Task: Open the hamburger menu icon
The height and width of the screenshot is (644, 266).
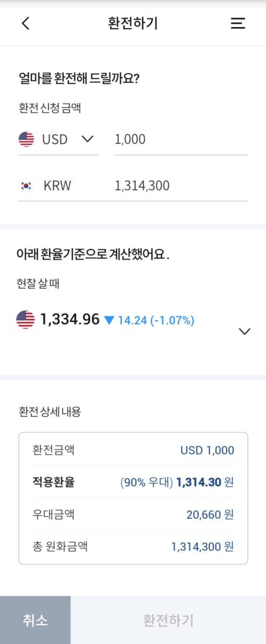Action: [238, 23]
